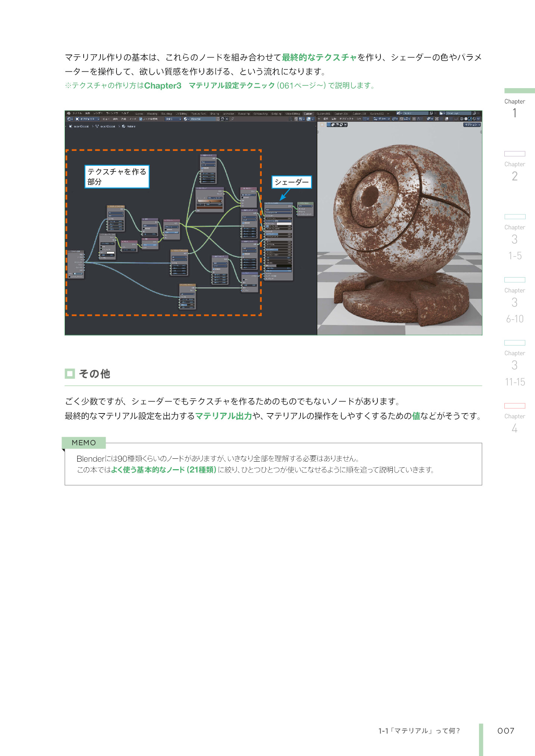Switch to the Shading workspace tab
Screen dimensions: 535x756
tap(214, 114)
